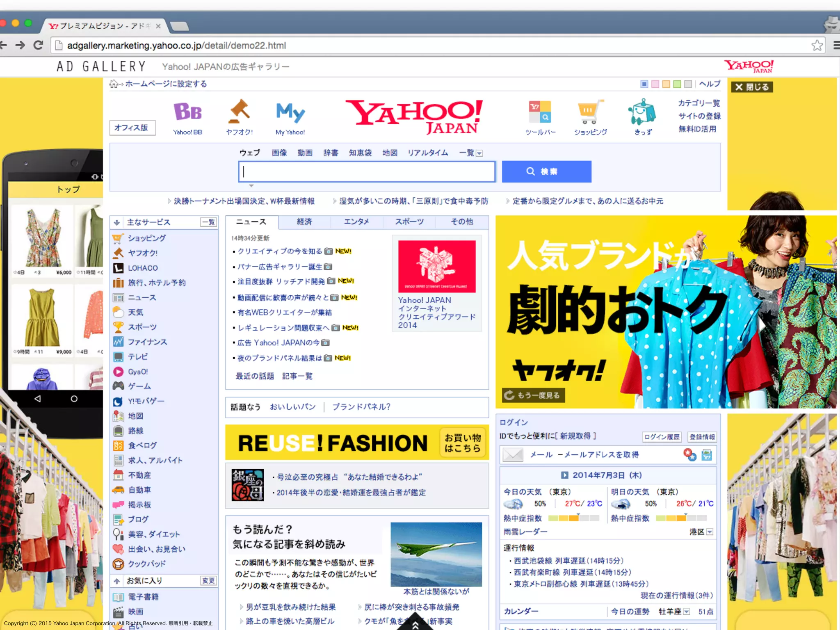Click the 一覧 button beside 主なサービス
This screenshot has width=840, height=630.
point(208,222)
